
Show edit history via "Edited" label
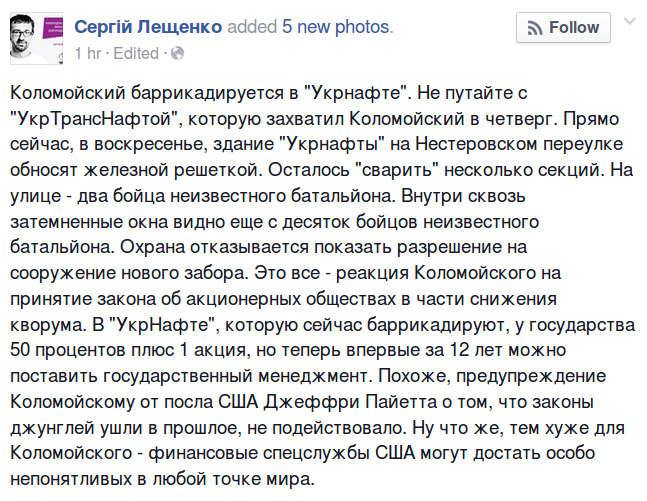136,54
